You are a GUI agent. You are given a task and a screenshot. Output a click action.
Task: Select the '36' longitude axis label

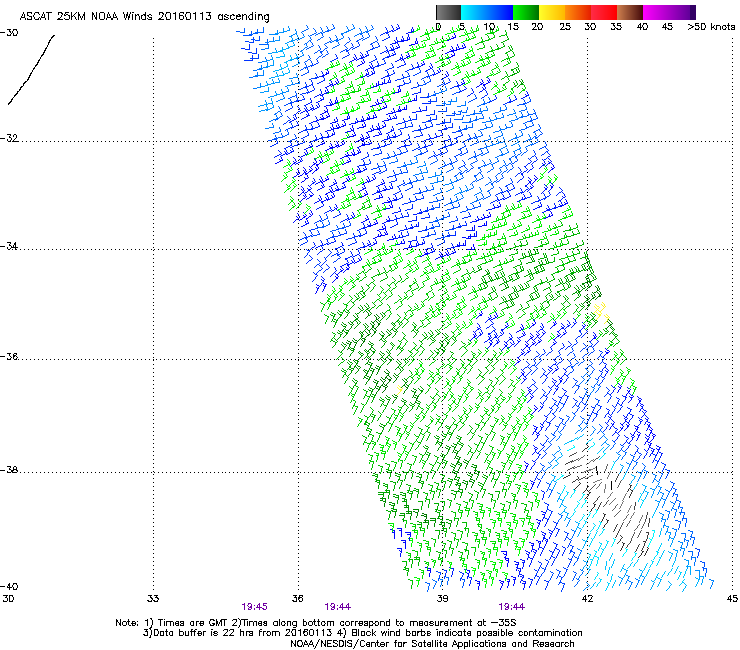click(297, 599)
